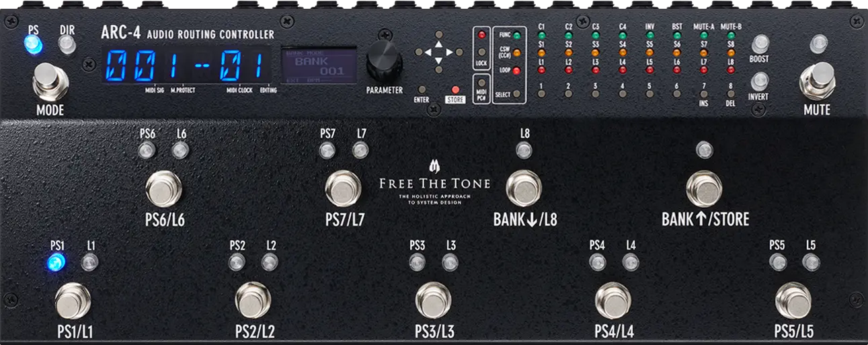Stomp the BANK up / STORE footswitch
The image size is (868, 345).
(x=704, y=189)
